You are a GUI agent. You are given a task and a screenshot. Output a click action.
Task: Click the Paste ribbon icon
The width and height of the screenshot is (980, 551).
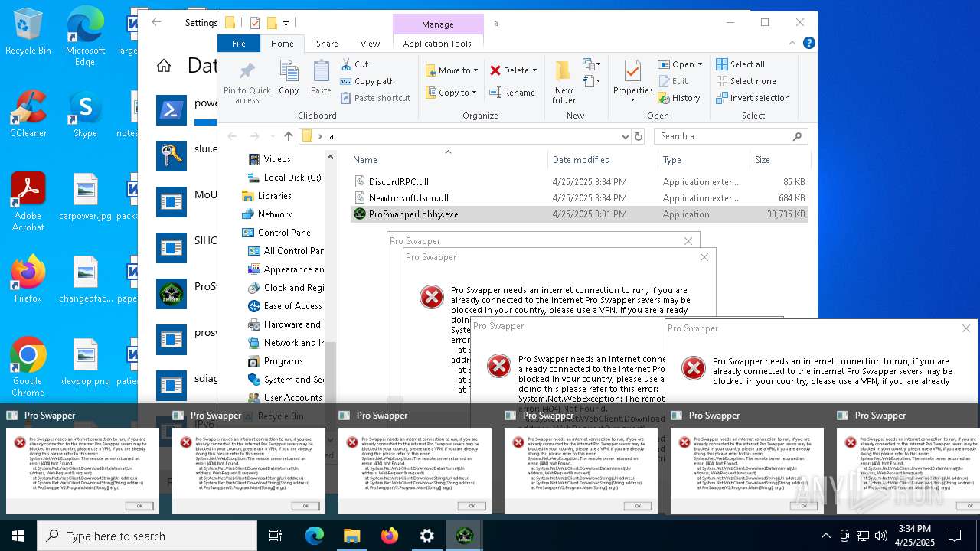321,77
